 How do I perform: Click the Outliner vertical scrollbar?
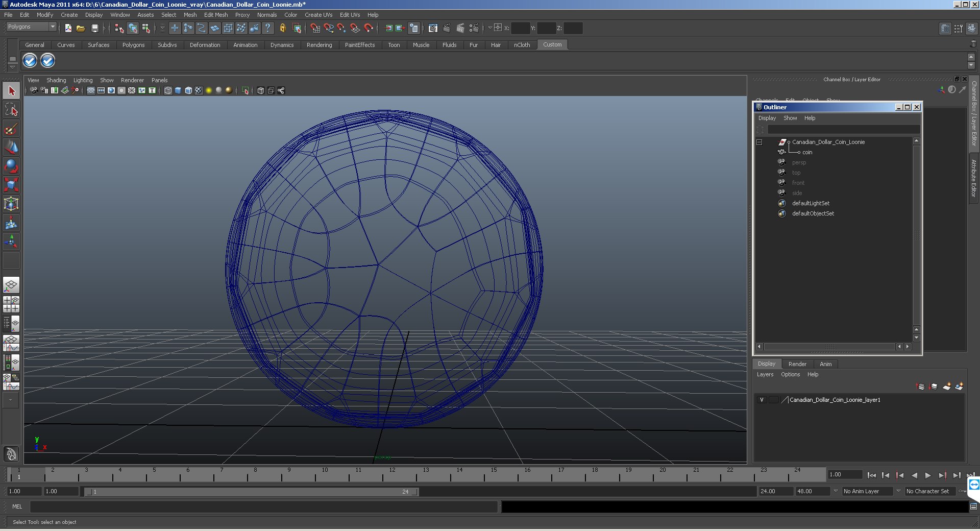point(916,235)
